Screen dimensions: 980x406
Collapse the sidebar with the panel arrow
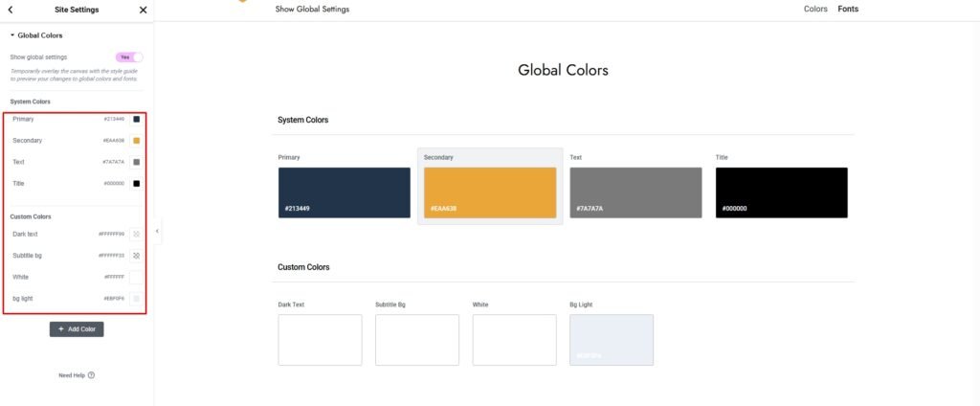157,231
